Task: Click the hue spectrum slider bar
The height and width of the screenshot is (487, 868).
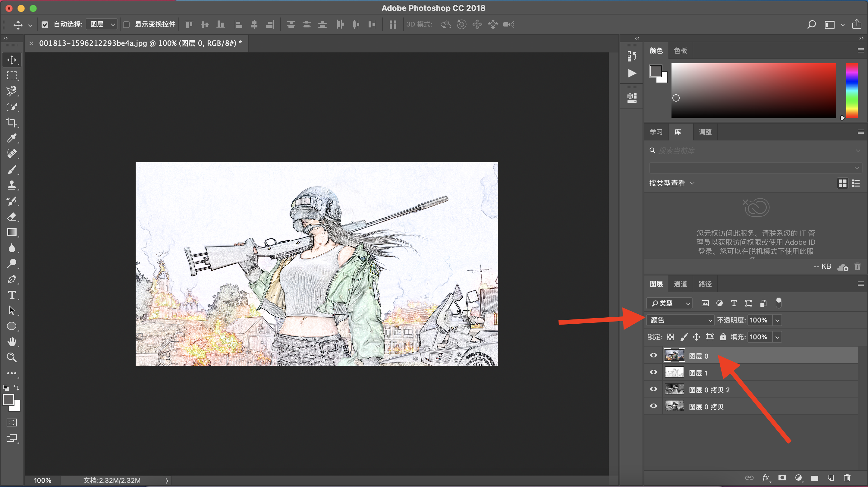Action: (852, 90)
